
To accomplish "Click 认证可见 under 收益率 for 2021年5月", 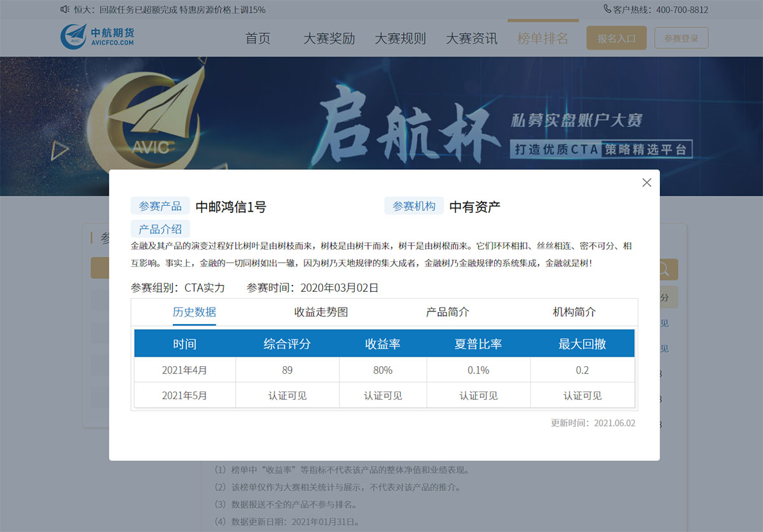I will (x=383, y=395).
